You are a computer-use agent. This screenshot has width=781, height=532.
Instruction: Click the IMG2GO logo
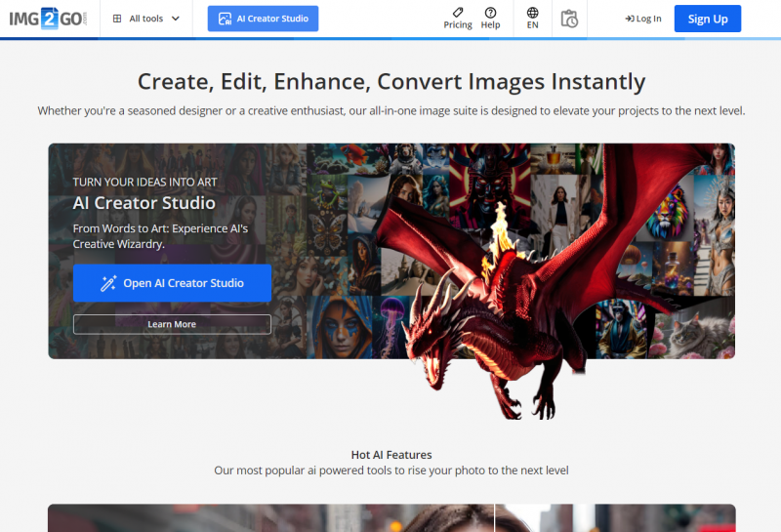(x=49, y=19)
